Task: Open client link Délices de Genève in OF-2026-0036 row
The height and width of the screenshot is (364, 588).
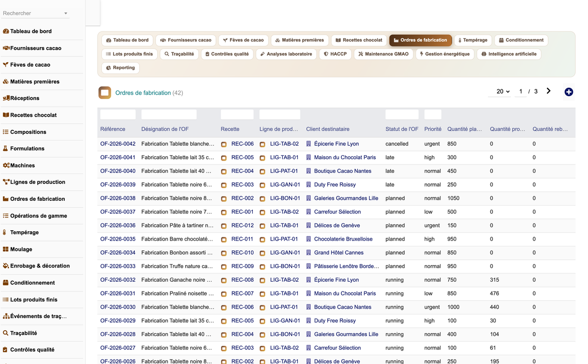Action: (x=337, y=225)
